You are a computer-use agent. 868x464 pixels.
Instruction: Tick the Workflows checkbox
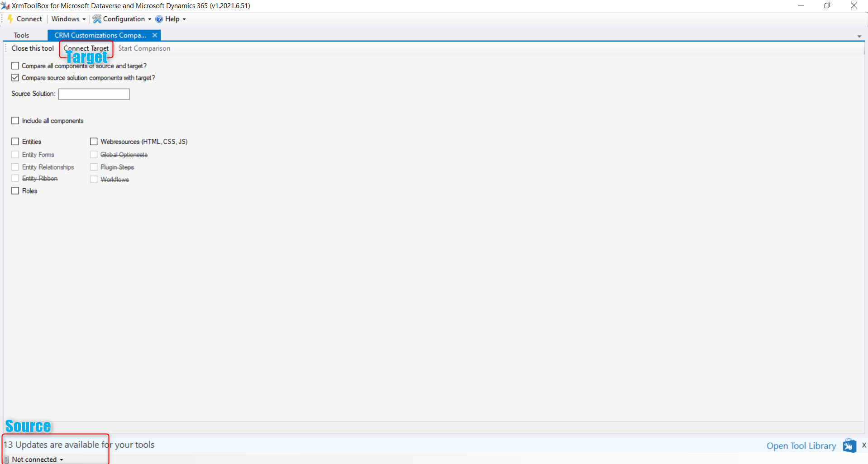click(94, 180)
